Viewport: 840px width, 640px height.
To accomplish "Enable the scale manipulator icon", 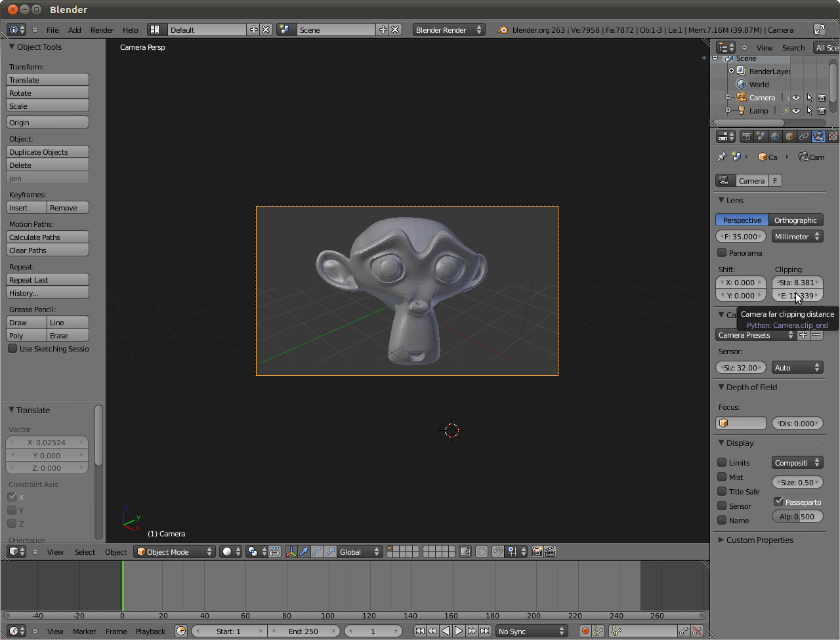I will click(330, 551).
